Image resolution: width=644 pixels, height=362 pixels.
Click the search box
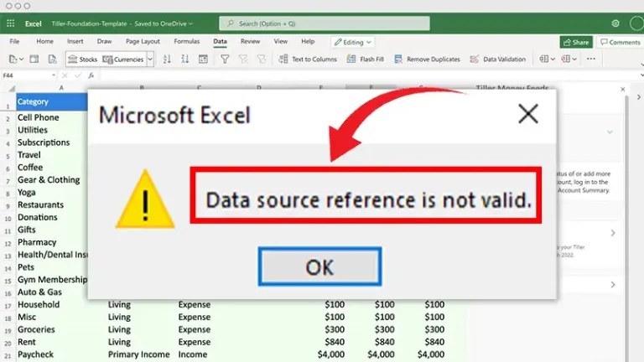coord(325,23)
